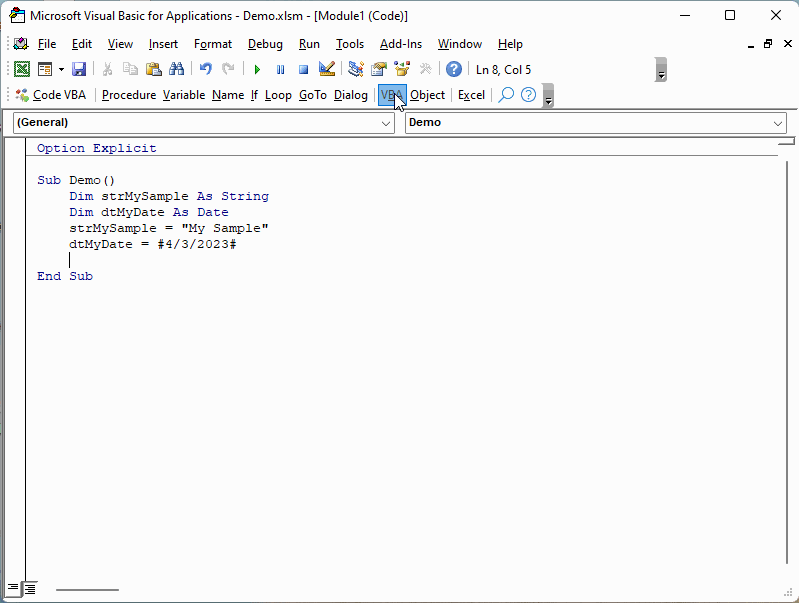Run the macro with the green play icon
The image size is (799, 603).
click(x=257, y=69)
